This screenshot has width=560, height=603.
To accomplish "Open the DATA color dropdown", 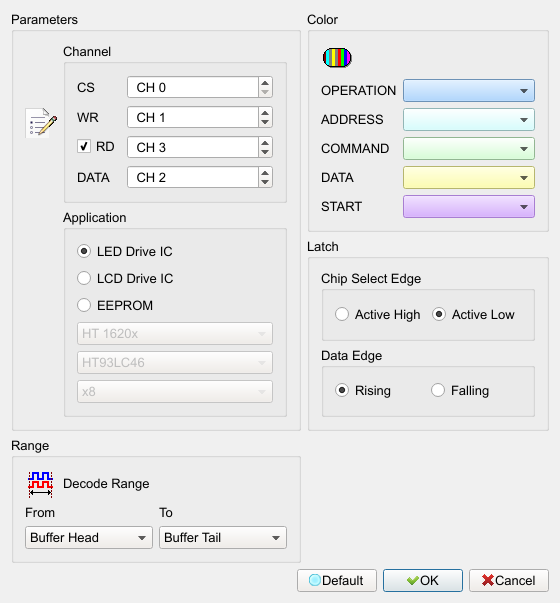I will pyautogui.click(x=469, y=178).
